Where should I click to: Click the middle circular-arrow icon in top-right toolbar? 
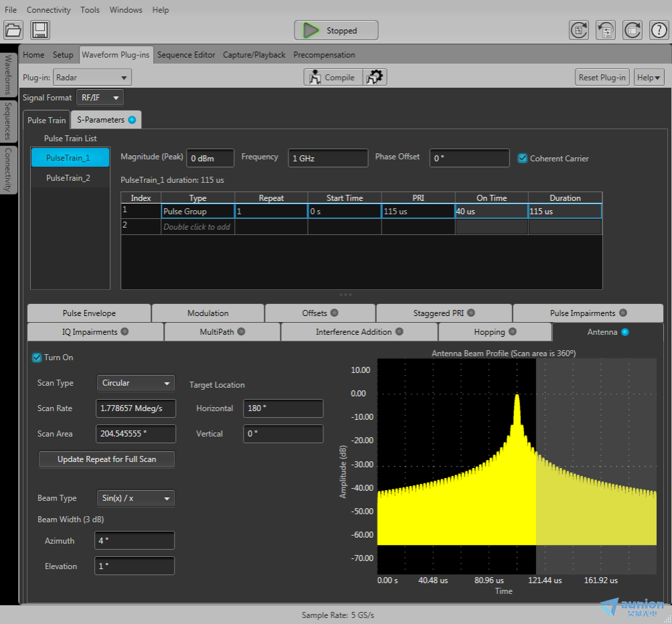pyautogui.click(x=606, y=30)
